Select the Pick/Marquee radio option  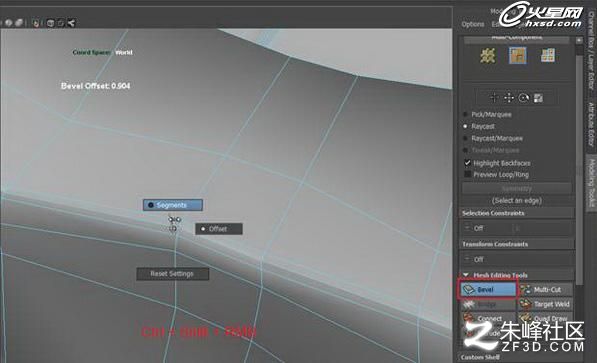pyautogui.click(x=465, y=114)
